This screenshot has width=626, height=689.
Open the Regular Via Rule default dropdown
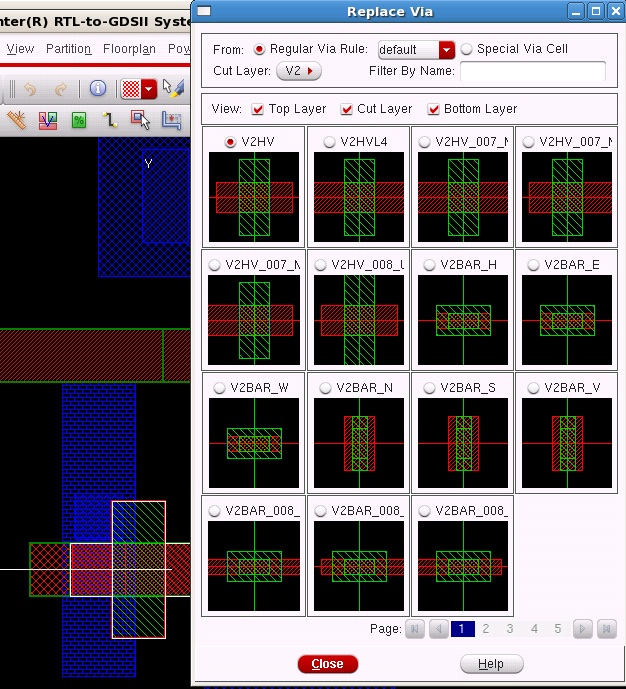446,50
